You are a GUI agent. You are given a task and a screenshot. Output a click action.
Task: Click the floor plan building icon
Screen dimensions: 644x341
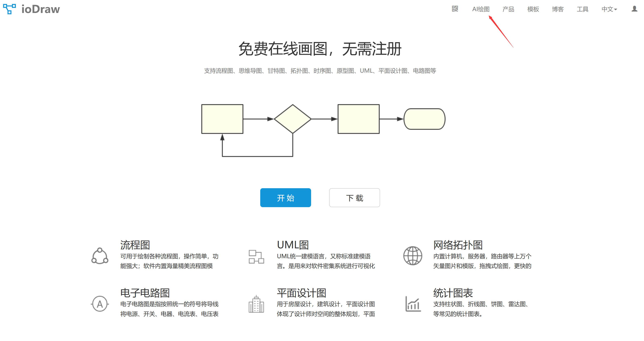click(256, 304)
